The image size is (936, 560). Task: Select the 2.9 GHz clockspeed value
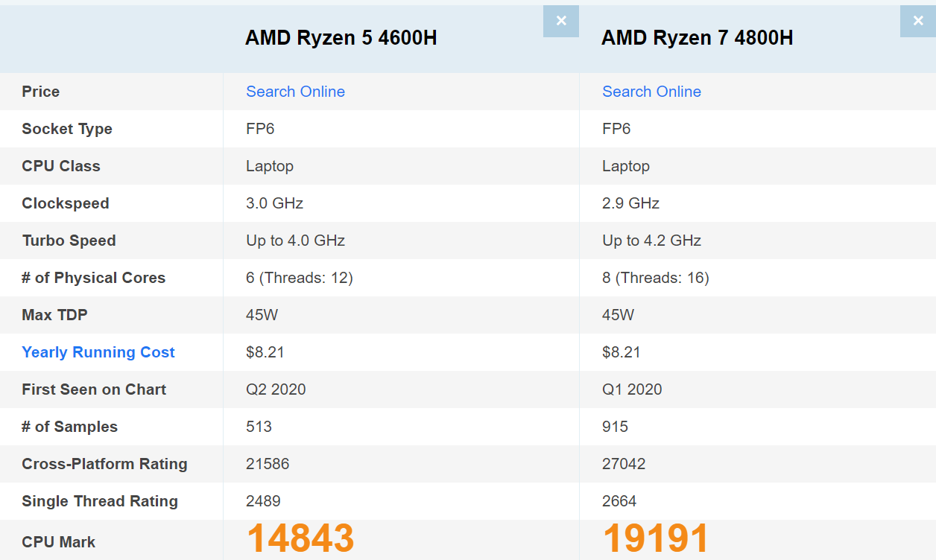pyautogui.click(x=630, y=203)
